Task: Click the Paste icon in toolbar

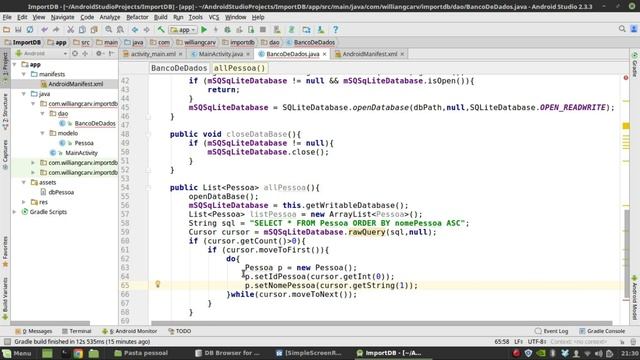Action: 94,29
